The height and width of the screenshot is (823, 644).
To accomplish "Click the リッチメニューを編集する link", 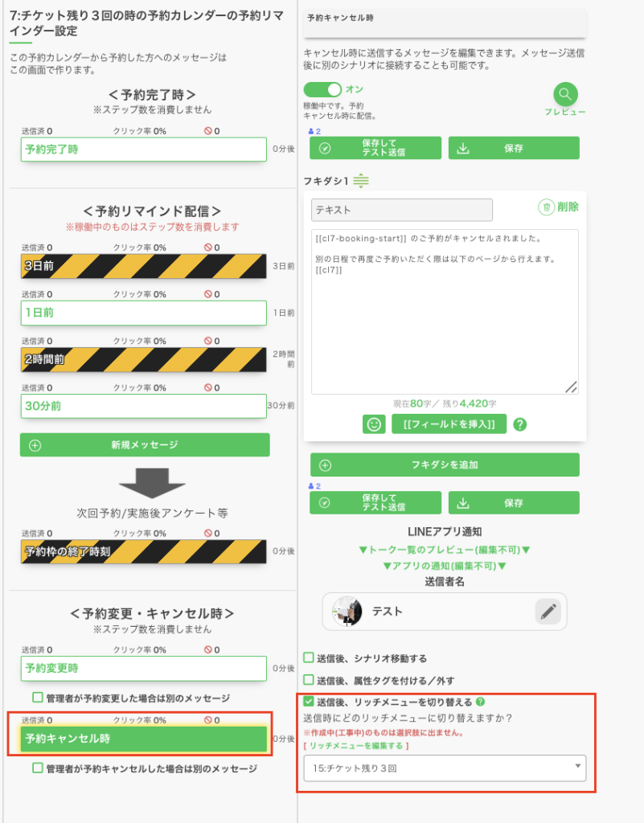I will tap(355, 747).
